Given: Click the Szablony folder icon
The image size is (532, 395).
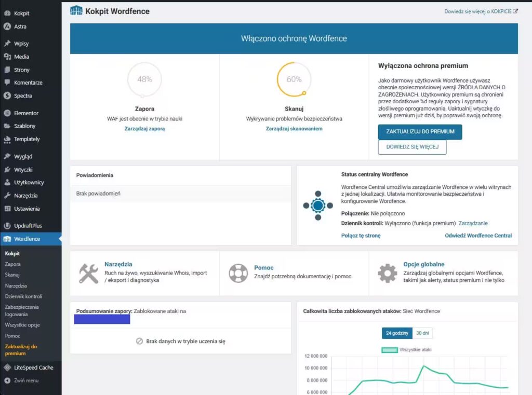Looking at the screenshot, I should click(7, 126).
